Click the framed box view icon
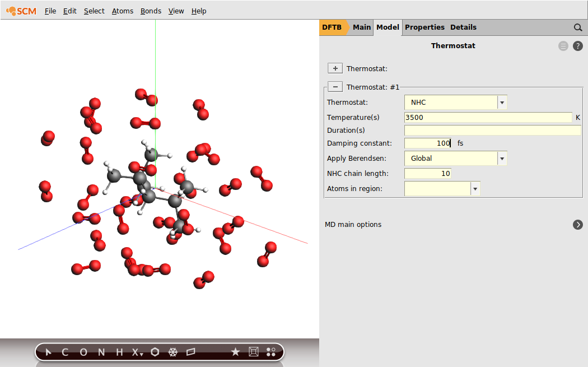Viewport: 588px width, 367px height. pos(254,352)
